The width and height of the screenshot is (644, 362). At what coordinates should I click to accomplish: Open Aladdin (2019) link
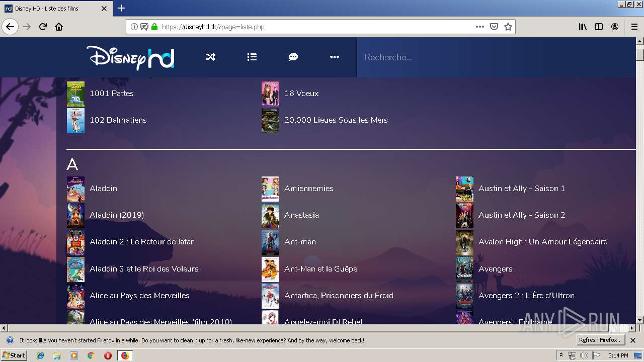point(117,215)
